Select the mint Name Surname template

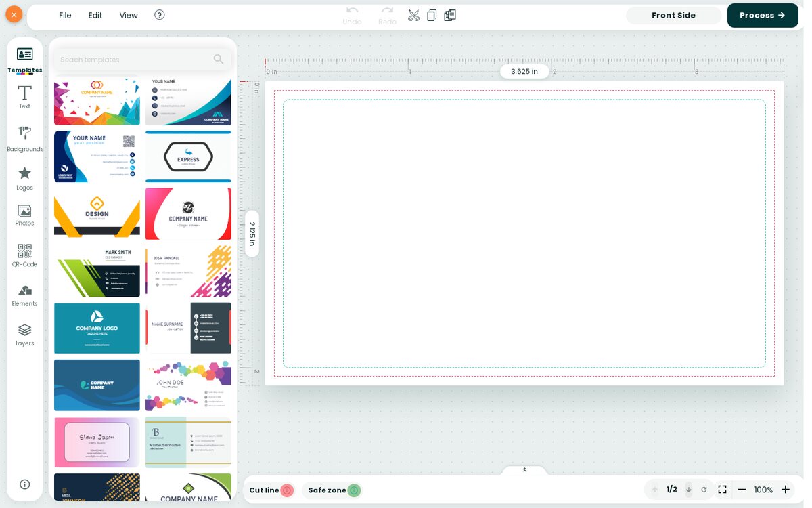click(x=188, y=442)
